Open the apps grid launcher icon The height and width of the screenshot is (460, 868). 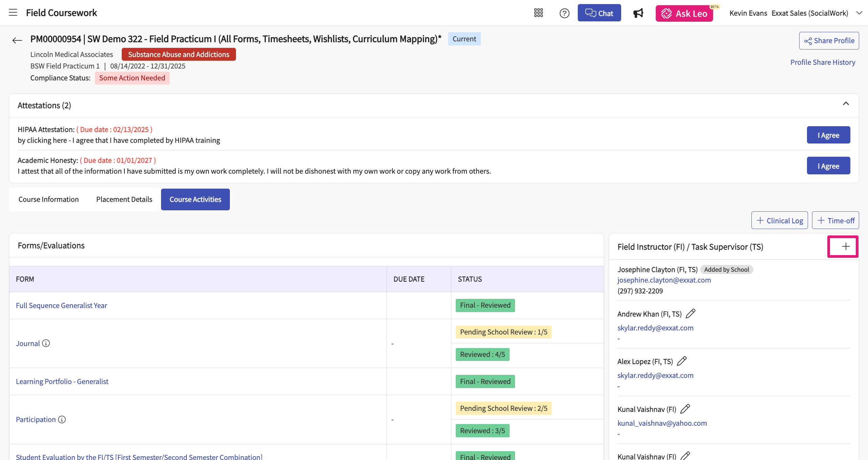pyautogui.click(x=538, y=13)
